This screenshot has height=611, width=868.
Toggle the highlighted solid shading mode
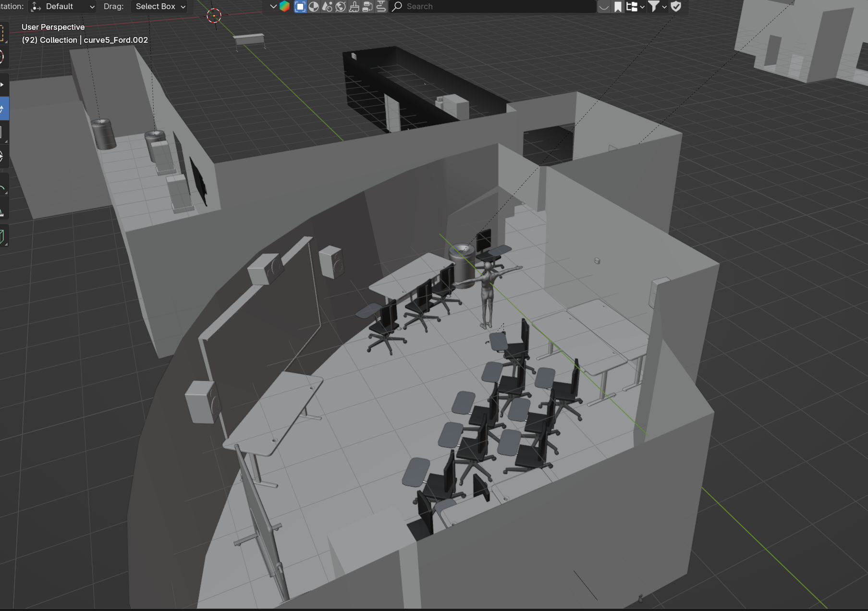[301, 6]
